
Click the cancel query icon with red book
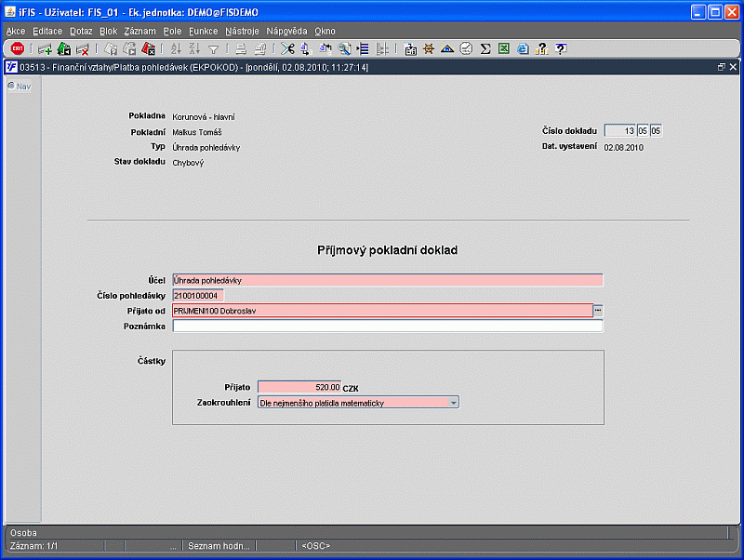pos(149,49)
